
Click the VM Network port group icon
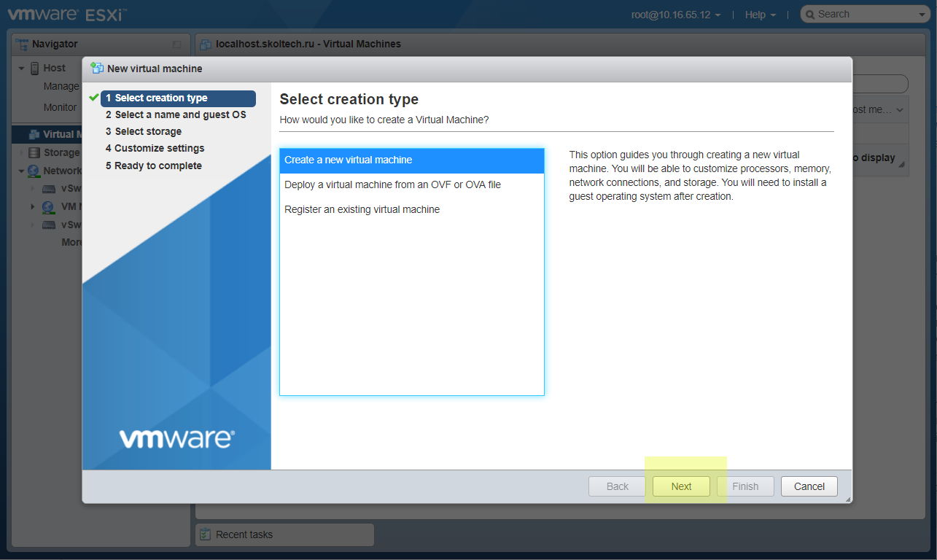coord(49,207)
